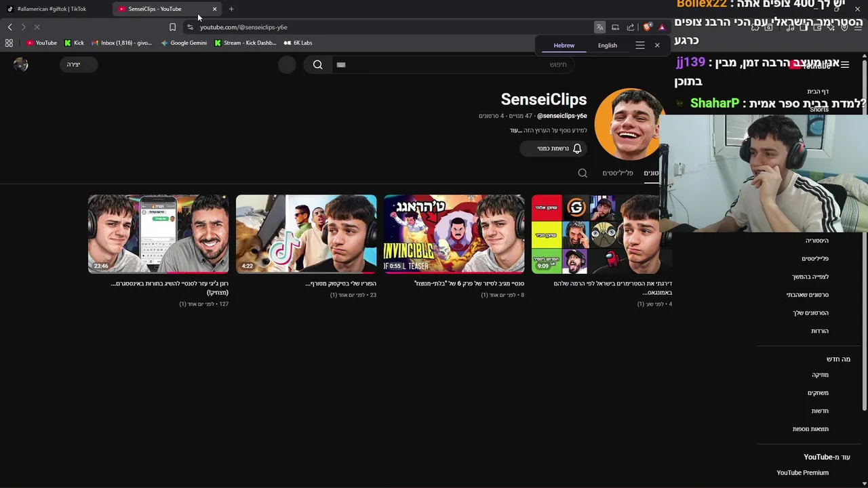Click the title of the crazy TikTok Foryou video
This screenshot has height=488, width=868.
340,283
